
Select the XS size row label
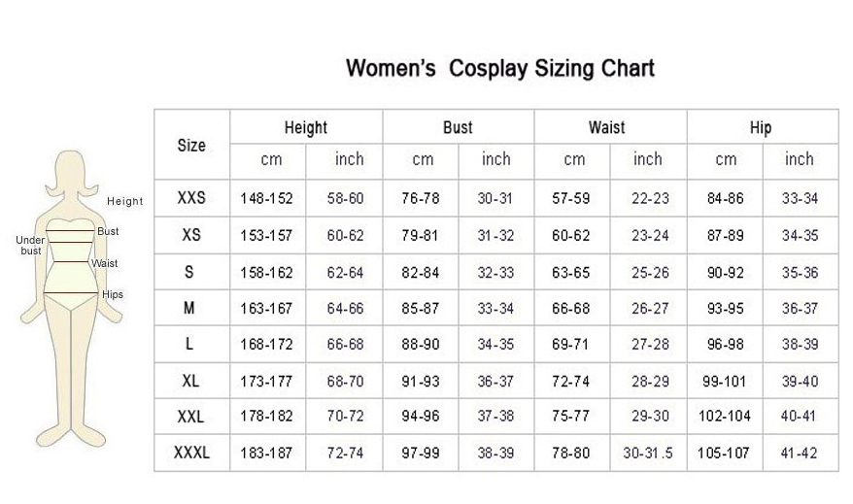[191, 235]
